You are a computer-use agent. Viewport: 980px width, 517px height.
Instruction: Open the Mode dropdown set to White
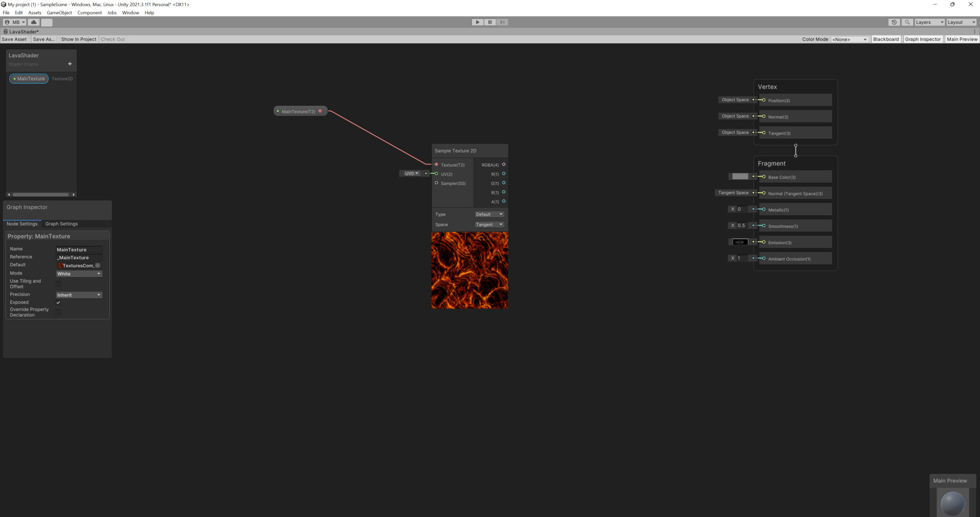pos(79,273)
